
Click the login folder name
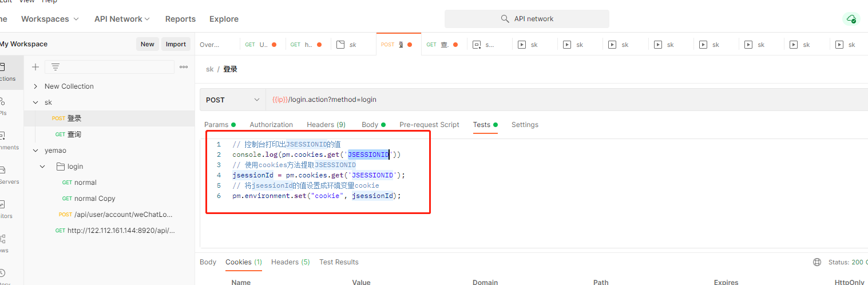[75, 167]
